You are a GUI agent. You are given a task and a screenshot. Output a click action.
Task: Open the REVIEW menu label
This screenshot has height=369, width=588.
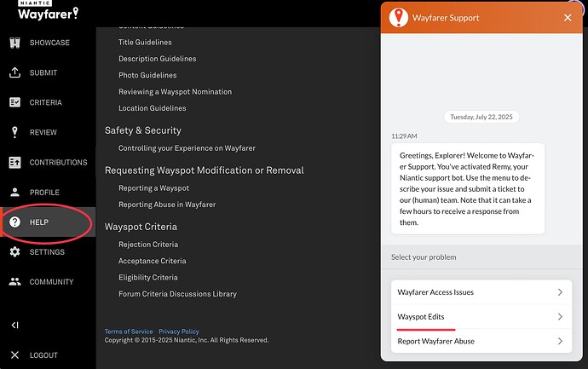(x=43, y=132)
